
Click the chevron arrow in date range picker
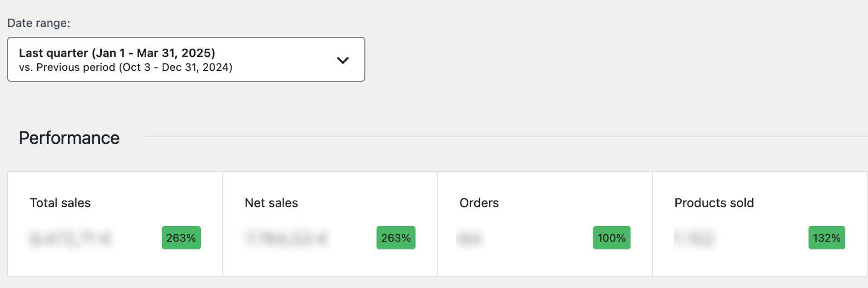pyautogui.click(x=342, y=60)
